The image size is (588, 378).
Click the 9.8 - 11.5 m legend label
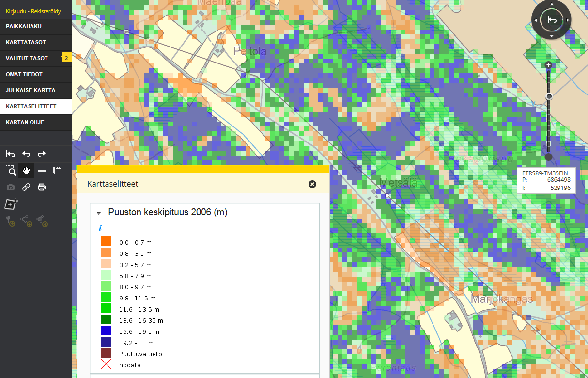(137, 298)
